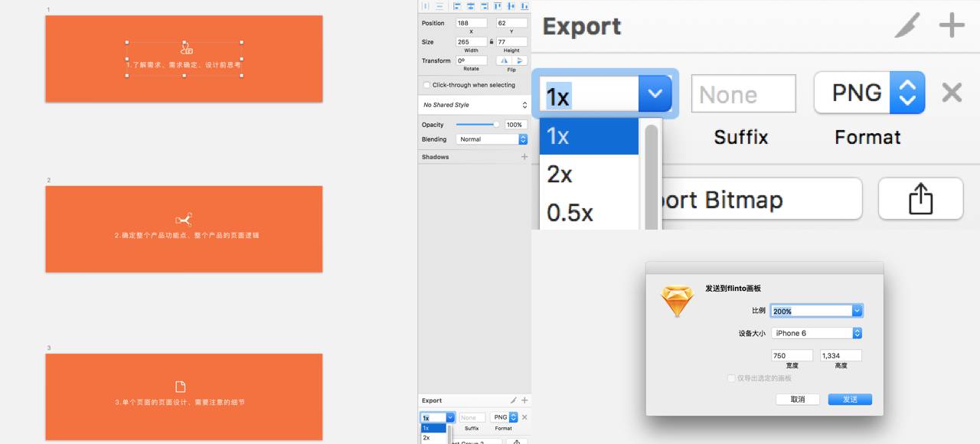Select the icon above text on artboard 1
Screen dimensions: 980x444
(186, 48)
